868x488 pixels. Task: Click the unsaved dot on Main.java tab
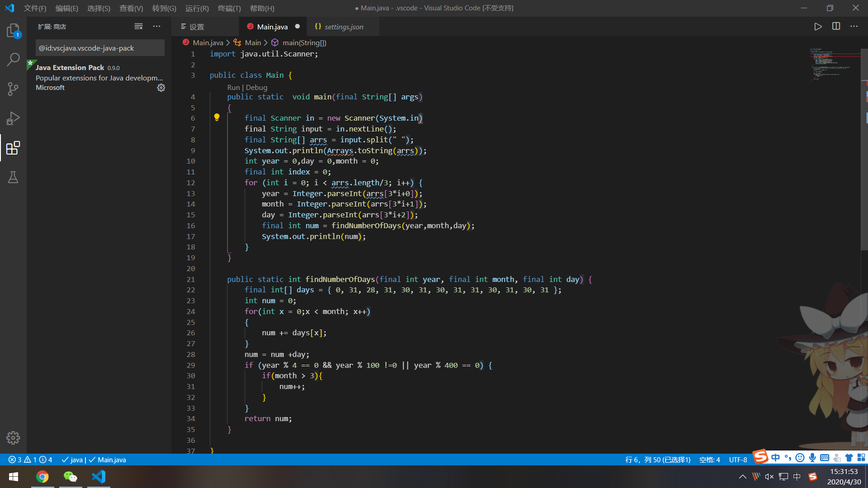297,26
